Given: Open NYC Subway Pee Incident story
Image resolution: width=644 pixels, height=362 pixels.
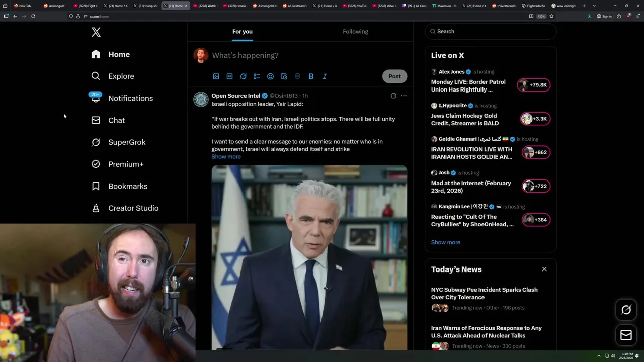Looking at the screenshot, I should coord(485,293).
